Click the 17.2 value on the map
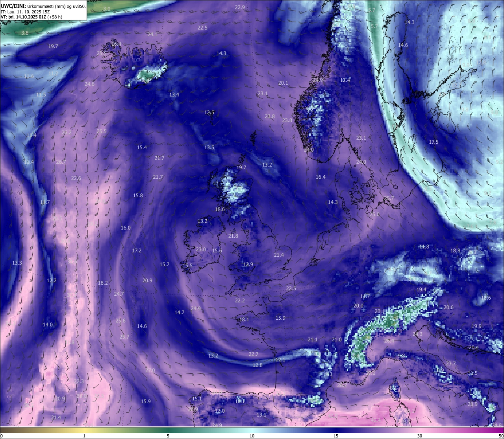504x439 pixels. pos(137,250)
